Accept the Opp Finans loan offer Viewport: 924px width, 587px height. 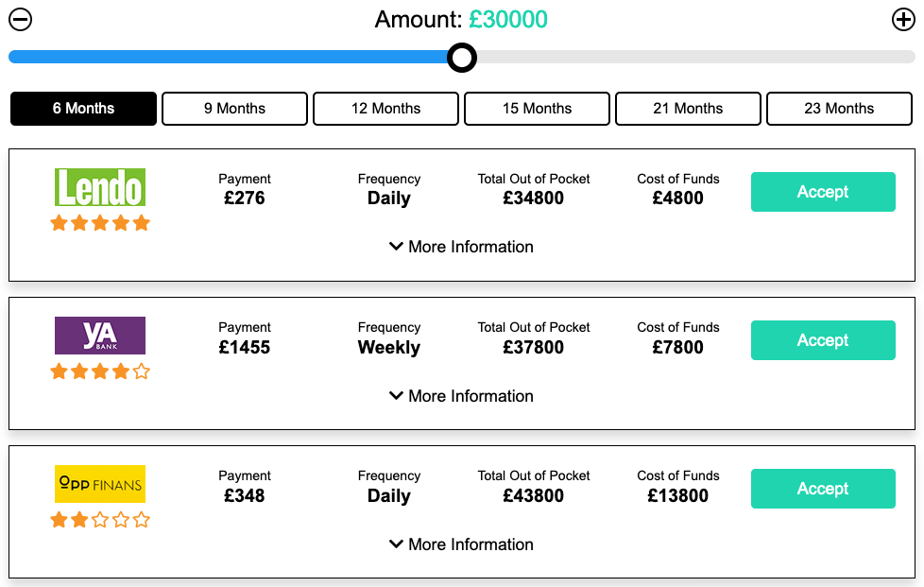tap(823, 489)
